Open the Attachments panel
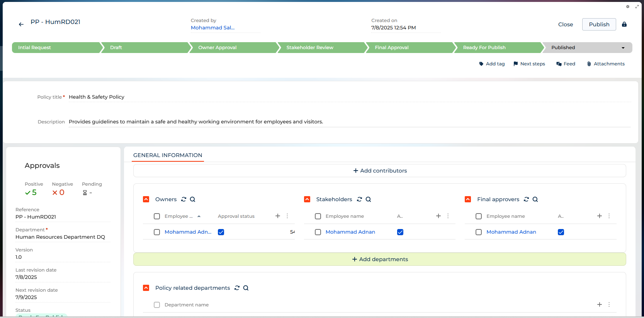 605,64
